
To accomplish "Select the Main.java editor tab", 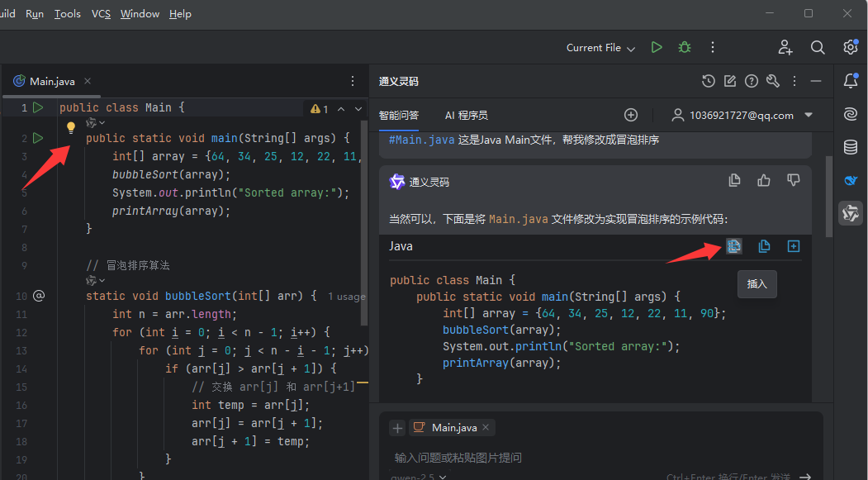I will click(51, 82).
